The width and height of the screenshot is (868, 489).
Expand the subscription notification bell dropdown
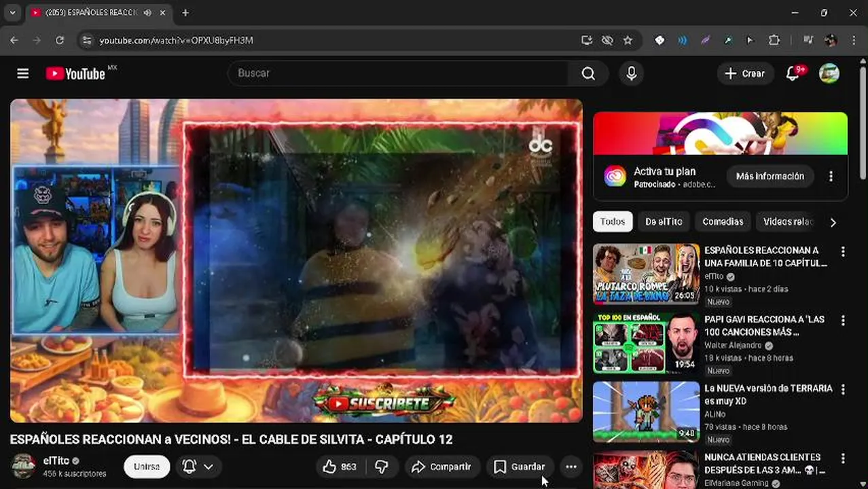tap(199, 467)
